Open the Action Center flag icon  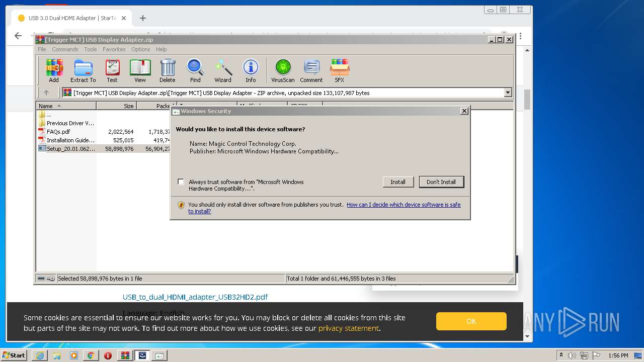[x=597, y=355]
